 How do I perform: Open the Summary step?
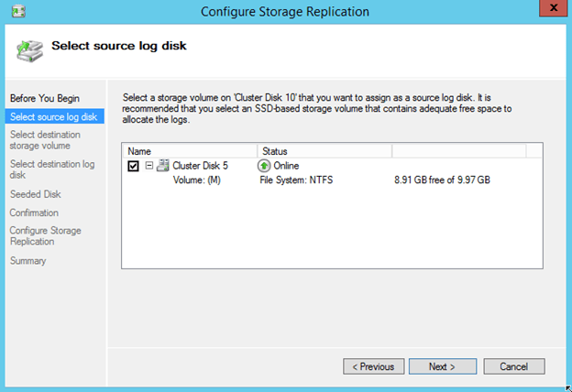[27, 260]
